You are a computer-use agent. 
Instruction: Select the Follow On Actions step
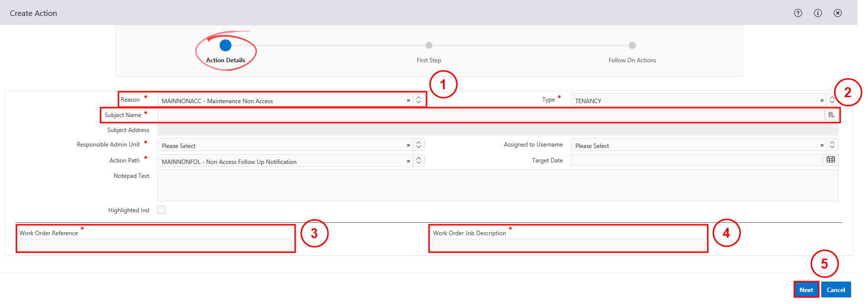(632, 45)
